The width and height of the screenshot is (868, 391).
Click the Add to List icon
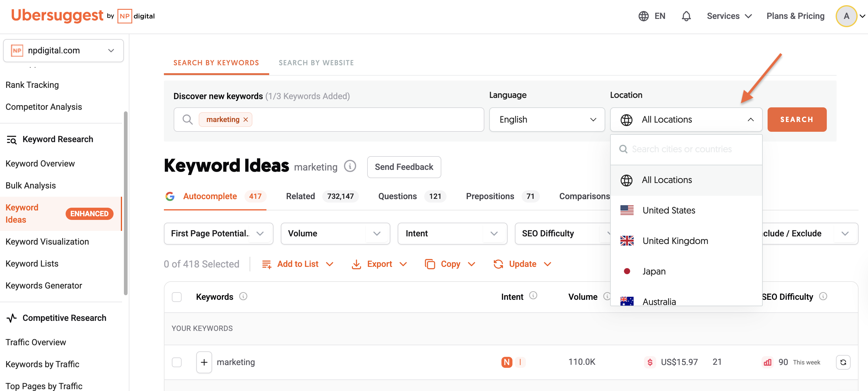pos(266,264)
